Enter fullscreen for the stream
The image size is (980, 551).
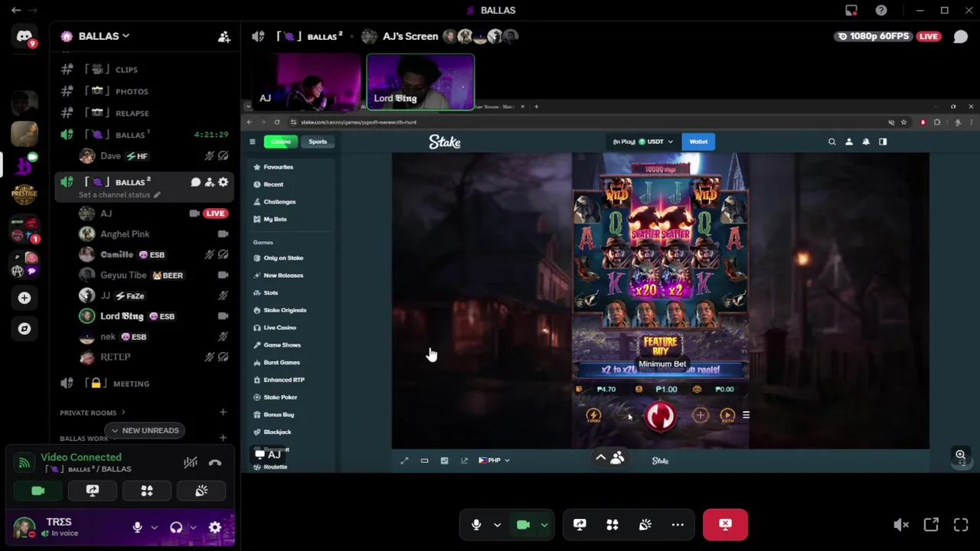[961, 525]
